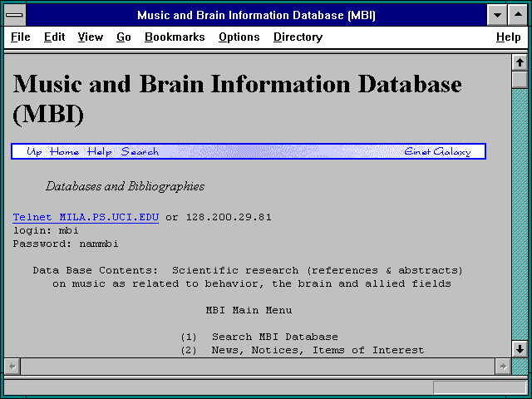Click the Up link in navigation banner
This screenshot has width=532, height=399.
pyautogui.click(x=34, y=151)
